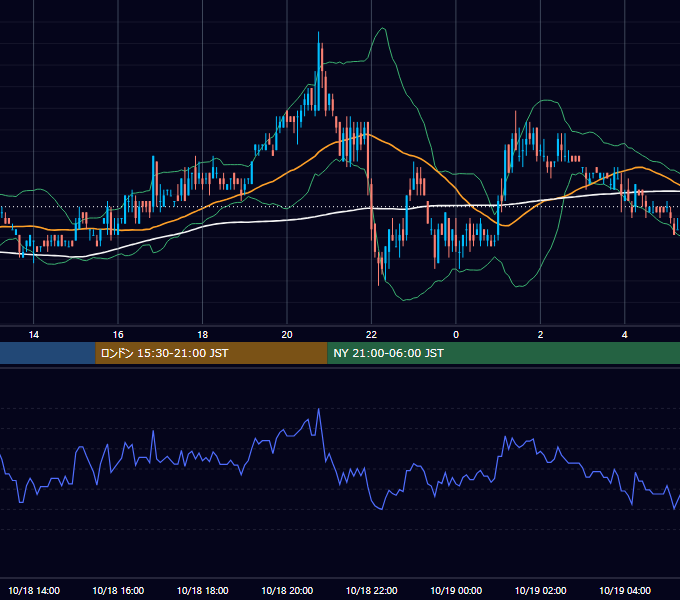Viewport: 680px width, 600px height.
Task: Click the '10/18 18:00' date label
Action: coord(203,590)
